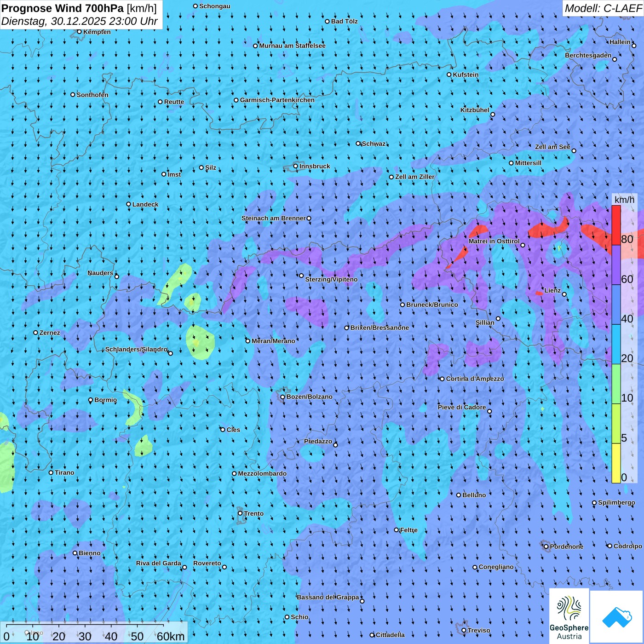Click the 'Bassano del Grappa' label
This screenshot has width=644, height=644.
pyautogui.click(x=328, y=597)
